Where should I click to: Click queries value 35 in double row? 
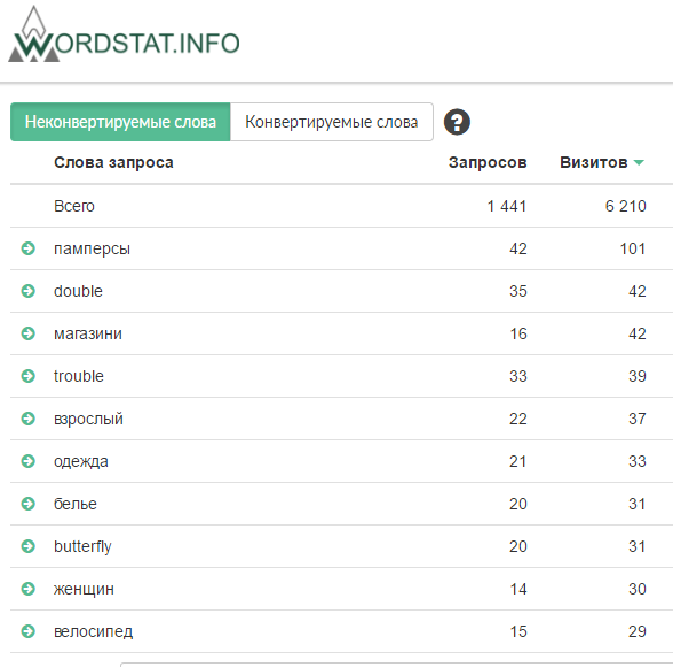click(518, 291)
